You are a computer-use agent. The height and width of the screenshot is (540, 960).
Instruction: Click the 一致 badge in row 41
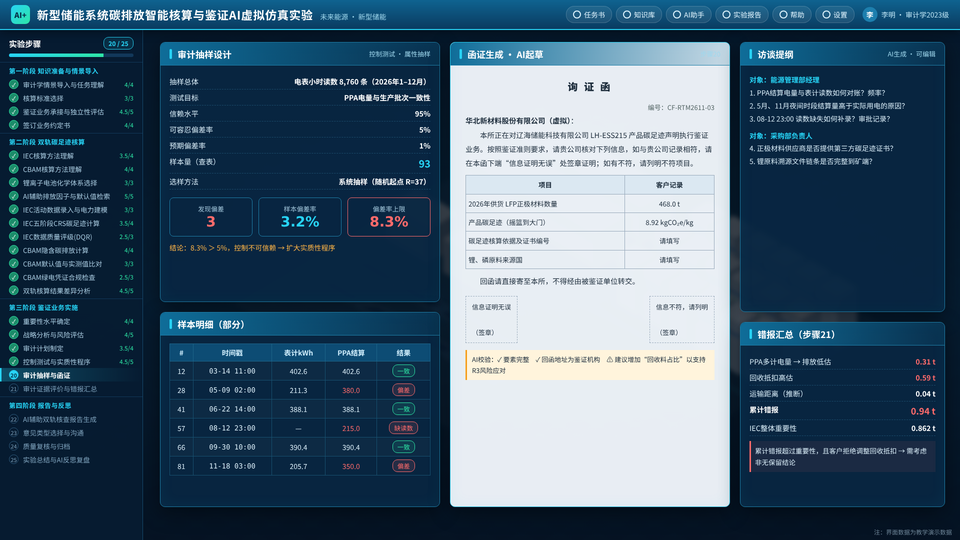(403, 409)
